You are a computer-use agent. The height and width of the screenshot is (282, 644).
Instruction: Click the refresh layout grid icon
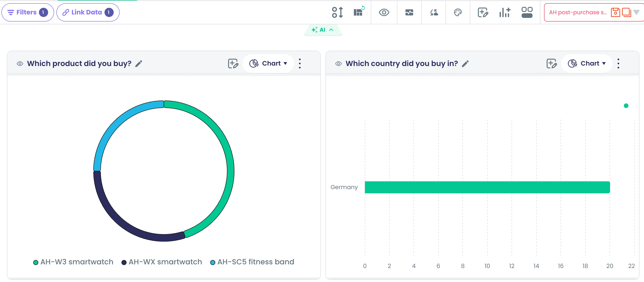(x=359, y=12)
